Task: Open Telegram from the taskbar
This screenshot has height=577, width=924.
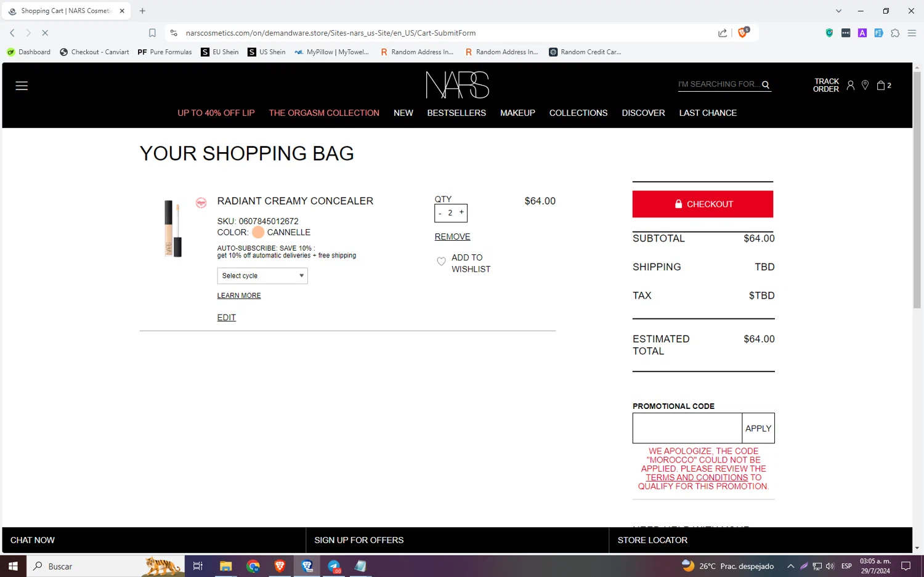Action: coord(334,566)
